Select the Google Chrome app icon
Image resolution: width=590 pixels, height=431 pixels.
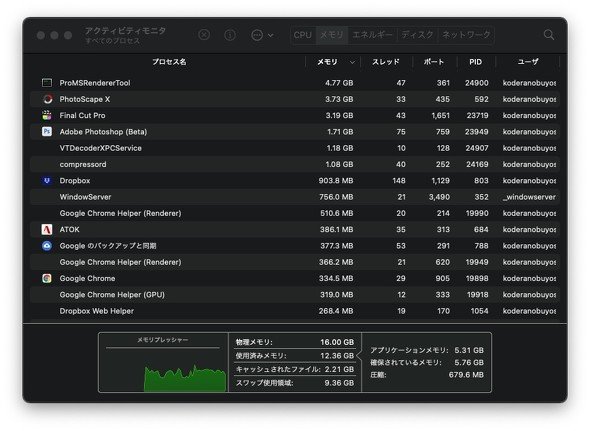[x=47, y=278]
